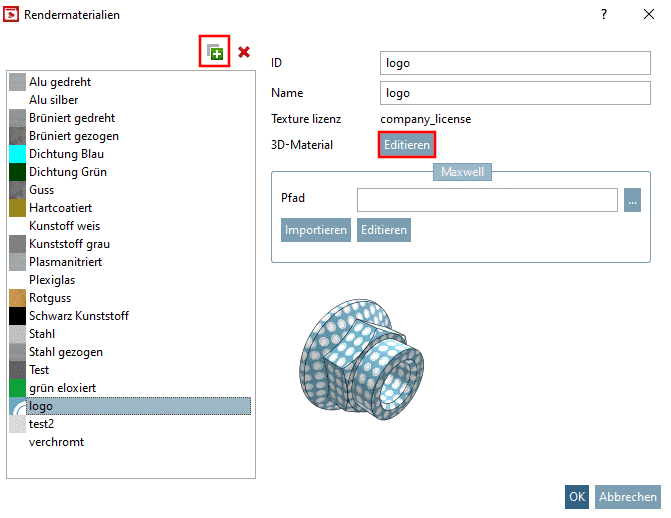The height and width of the screenshot is (518, 671).
Task: Select the Dichtung Grün material
Action: (66, 172)
